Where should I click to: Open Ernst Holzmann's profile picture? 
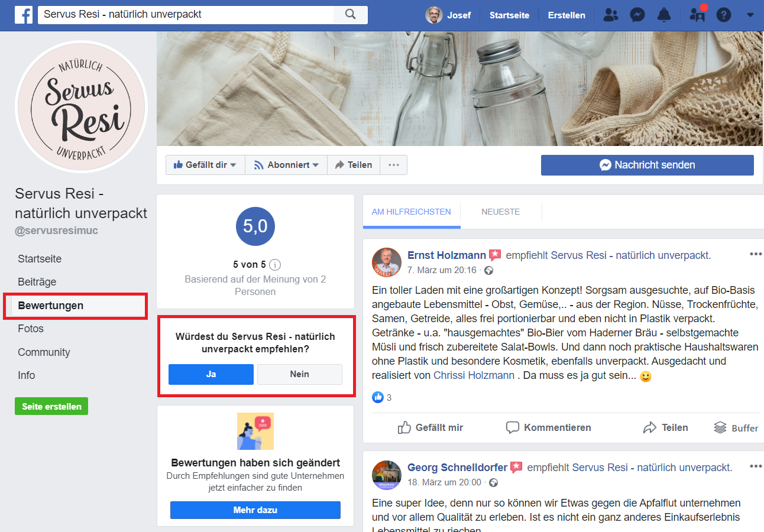pyautogui.click(x=387, y=262)
